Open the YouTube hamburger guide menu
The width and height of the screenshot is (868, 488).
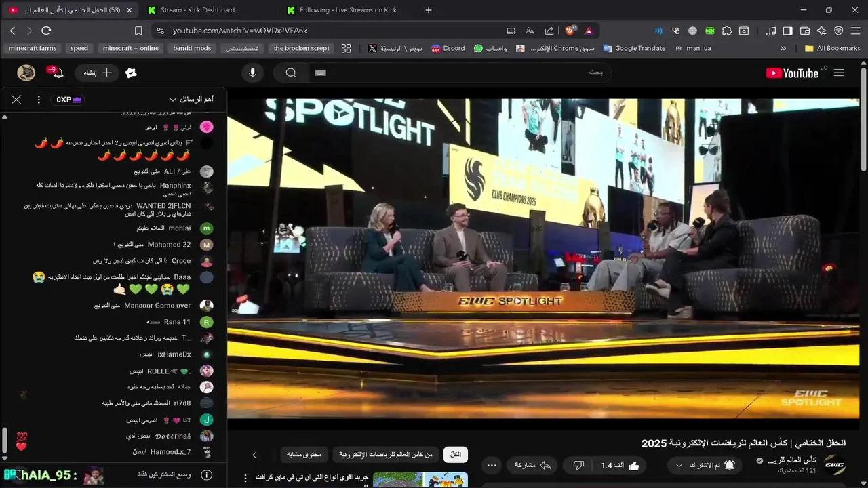click(x=839, y=73)
